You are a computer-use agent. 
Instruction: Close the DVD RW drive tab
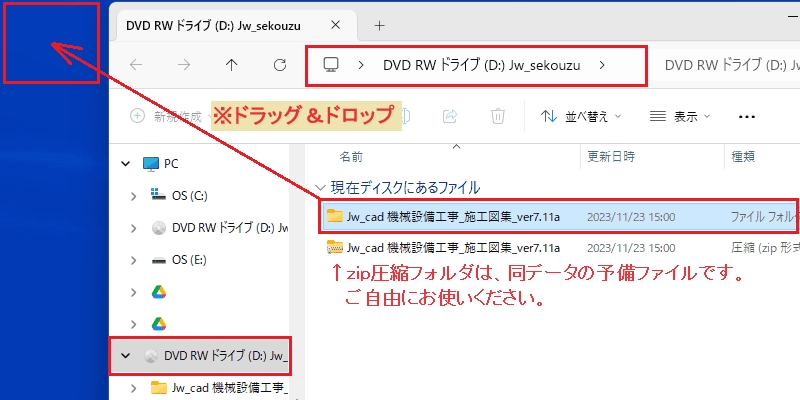click(x=335, y=25)
